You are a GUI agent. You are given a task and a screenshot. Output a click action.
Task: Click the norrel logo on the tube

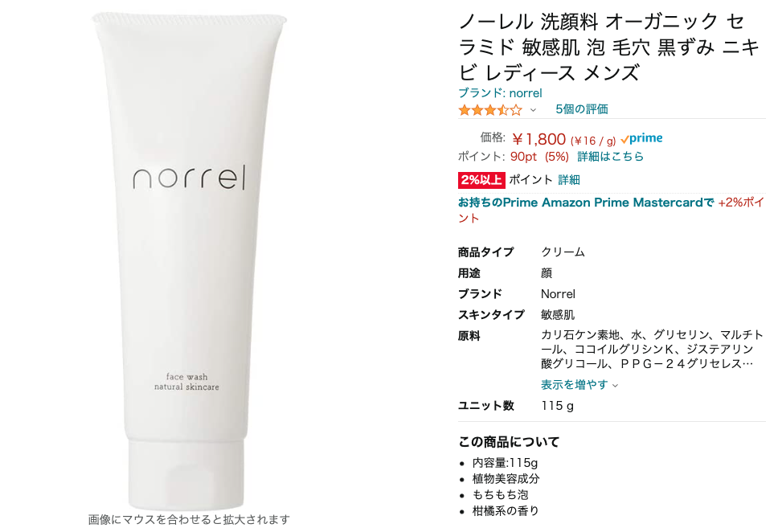point(189,178)
